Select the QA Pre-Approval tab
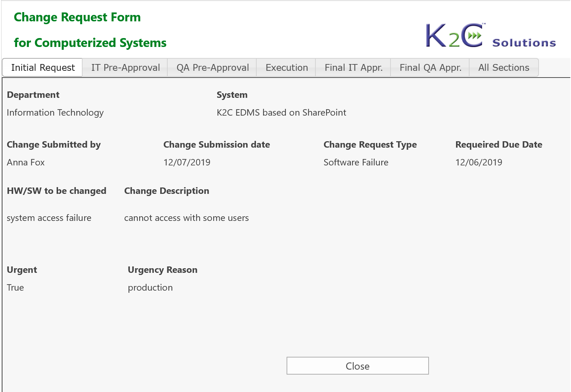 pyautogui.click(x=213, y=68)
